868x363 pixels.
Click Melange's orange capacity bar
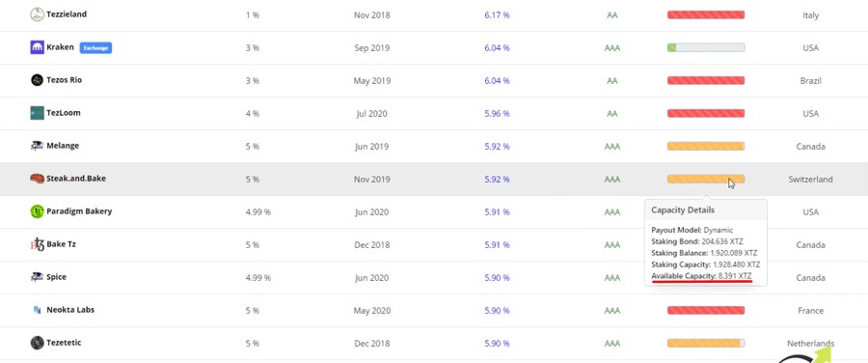[x=706, y=147]
